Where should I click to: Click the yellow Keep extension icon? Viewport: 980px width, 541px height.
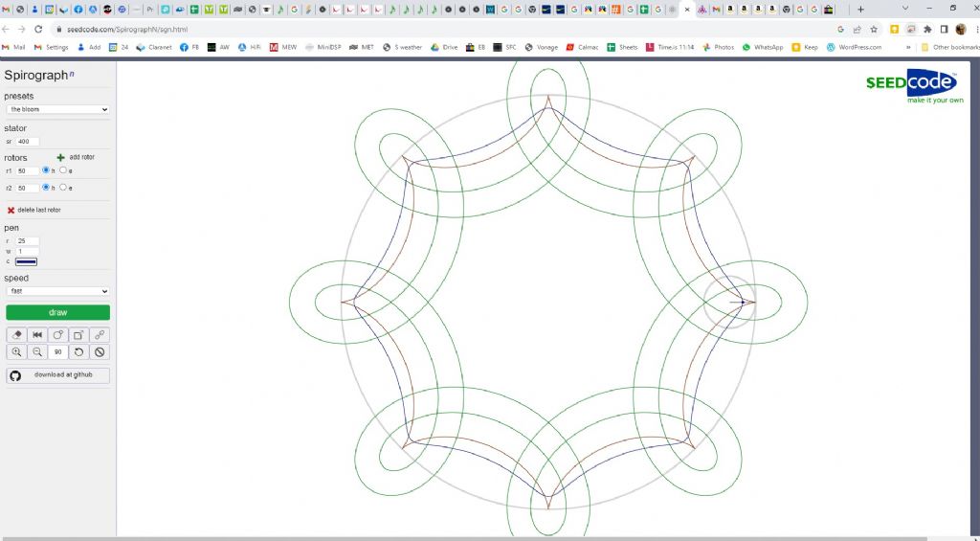click(895, 30)
